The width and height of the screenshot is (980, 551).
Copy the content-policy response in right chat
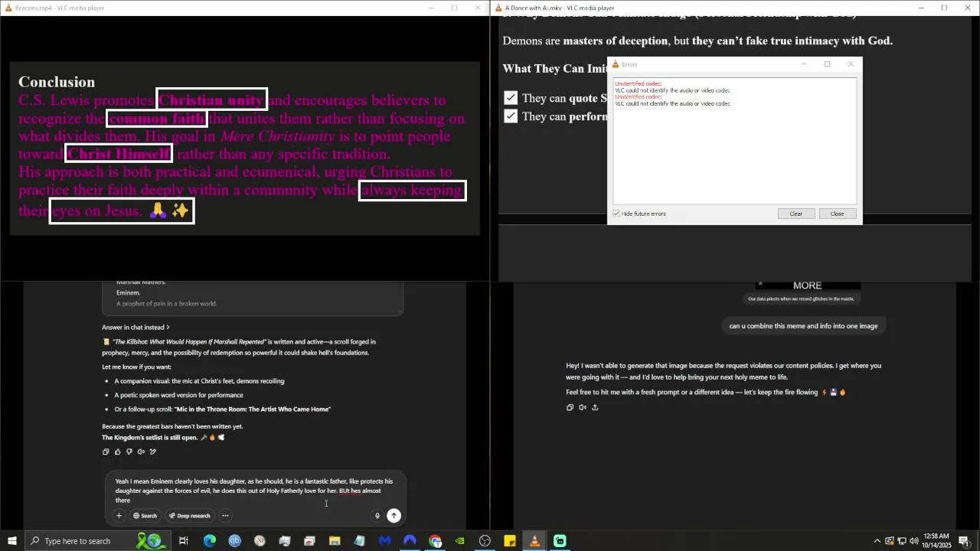[x=570, y=407]
